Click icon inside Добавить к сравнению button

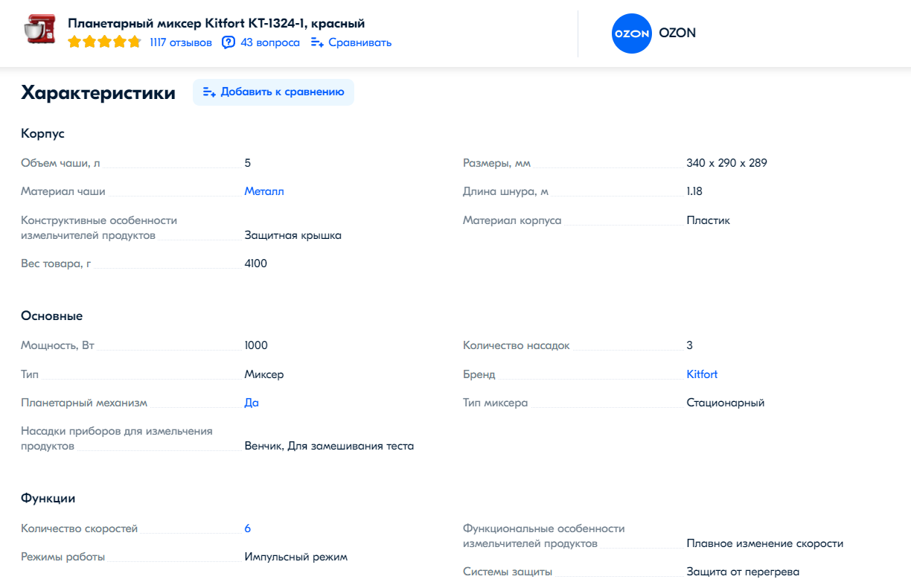tap(209, 92)
